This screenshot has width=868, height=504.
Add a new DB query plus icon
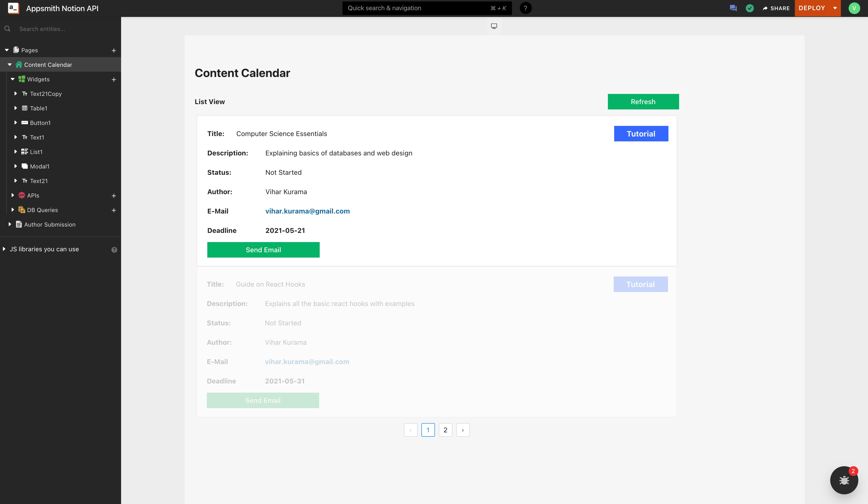coord(114,210)
